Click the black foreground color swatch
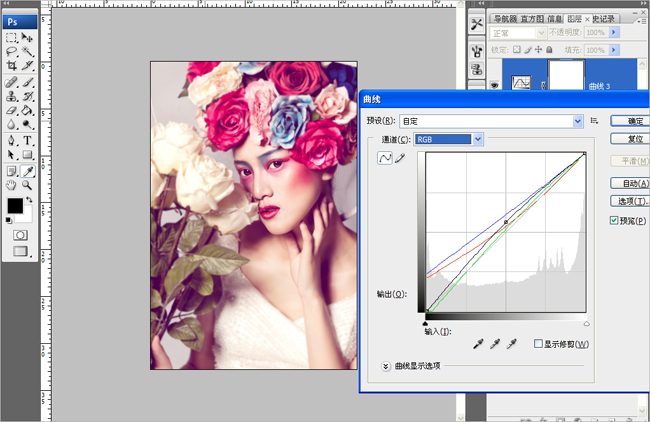650x422 pixels. pos(14,206)
